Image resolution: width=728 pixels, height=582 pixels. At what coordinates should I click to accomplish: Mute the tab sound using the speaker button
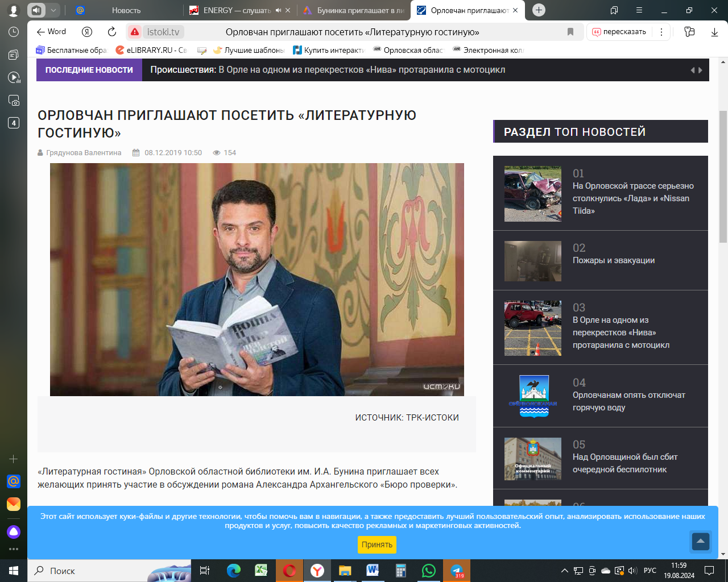(36, 10)
